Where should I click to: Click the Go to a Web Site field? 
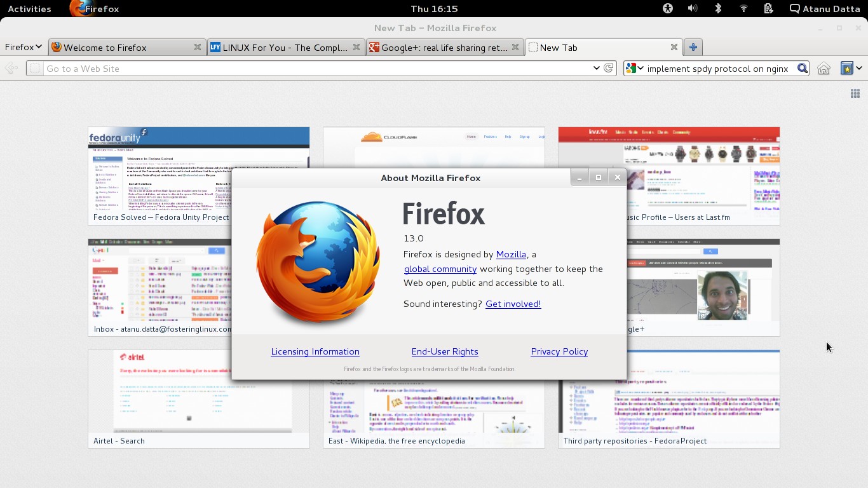[311, 69]
